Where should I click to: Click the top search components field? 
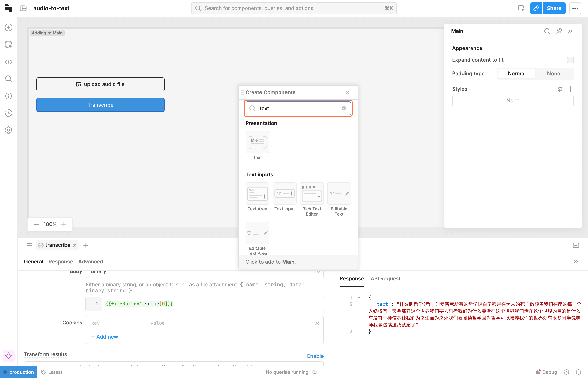click(x=294, y=8)
